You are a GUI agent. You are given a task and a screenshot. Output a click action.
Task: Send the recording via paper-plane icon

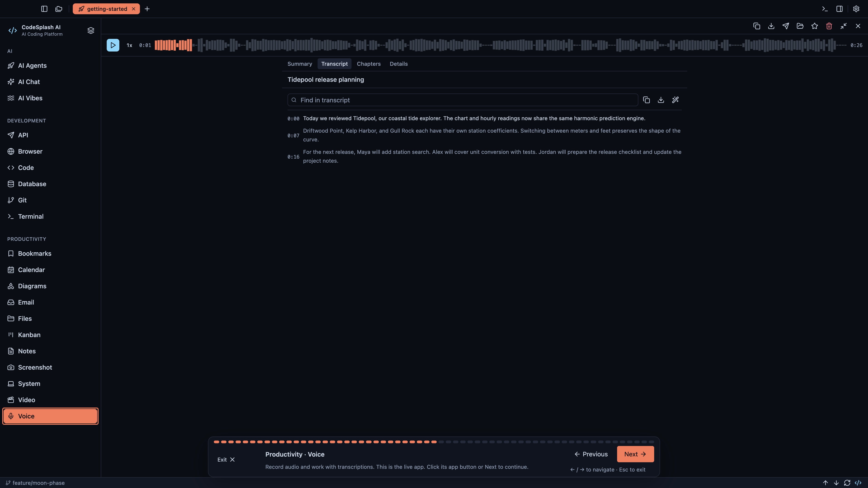[x=785, y=26]
